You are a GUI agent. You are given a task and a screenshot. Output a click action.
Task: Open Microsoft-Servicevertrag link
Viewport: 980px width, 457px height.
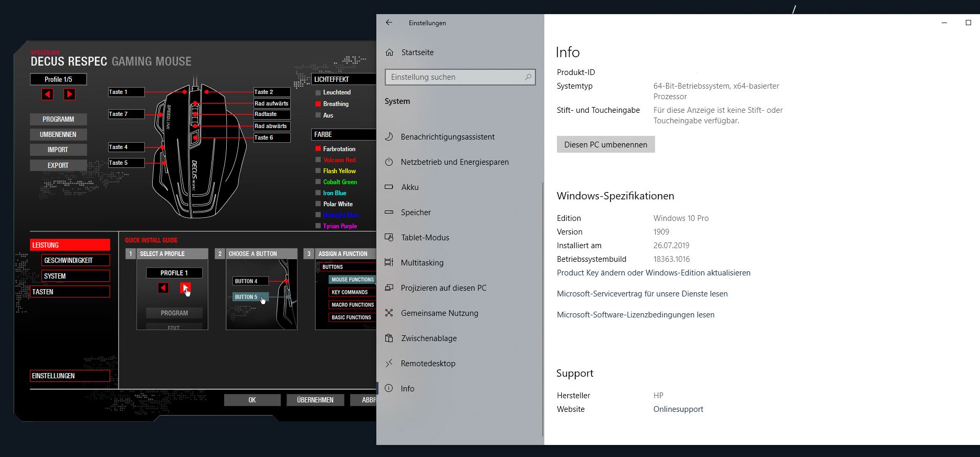click(642, 294)
